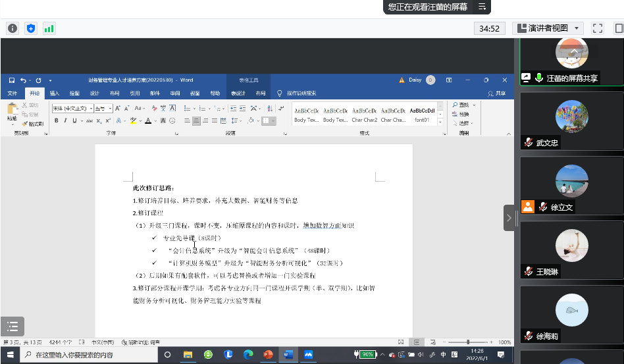The width and height of the screenshot is (624, 364).
Task: Click the 共享 share button in Word
Action: 500,93
